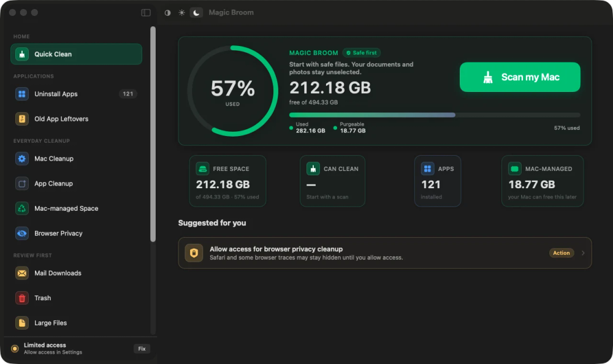
Task: Click the "free of 494.33 GB" text
Action: [313, 102]
